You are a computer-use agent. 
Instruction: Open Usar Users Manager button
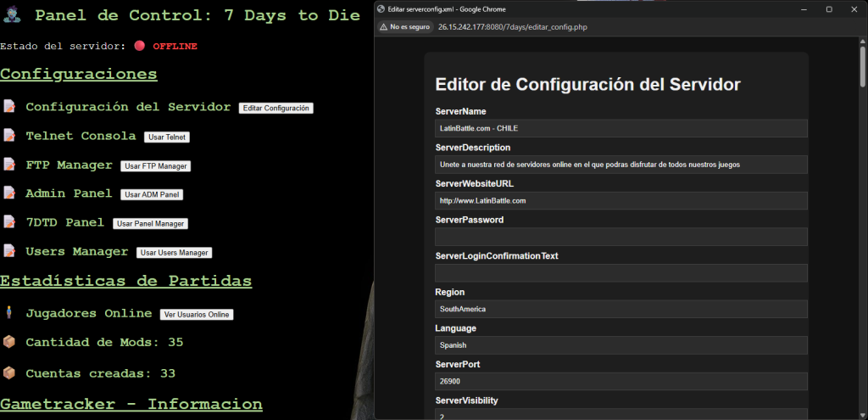pyautogui.click(x=175, y=253)
